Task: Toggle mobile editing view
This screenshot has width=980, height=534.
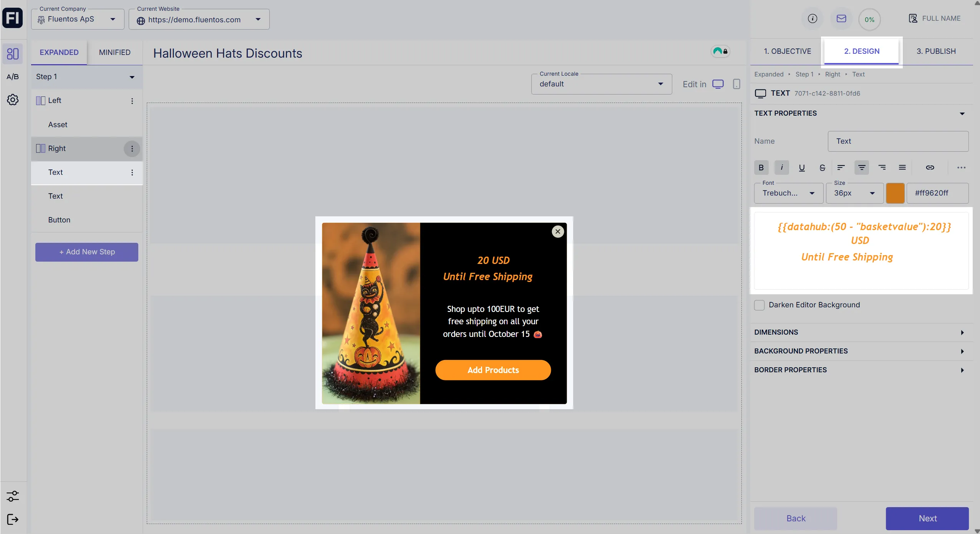Action: pos(736,84)
